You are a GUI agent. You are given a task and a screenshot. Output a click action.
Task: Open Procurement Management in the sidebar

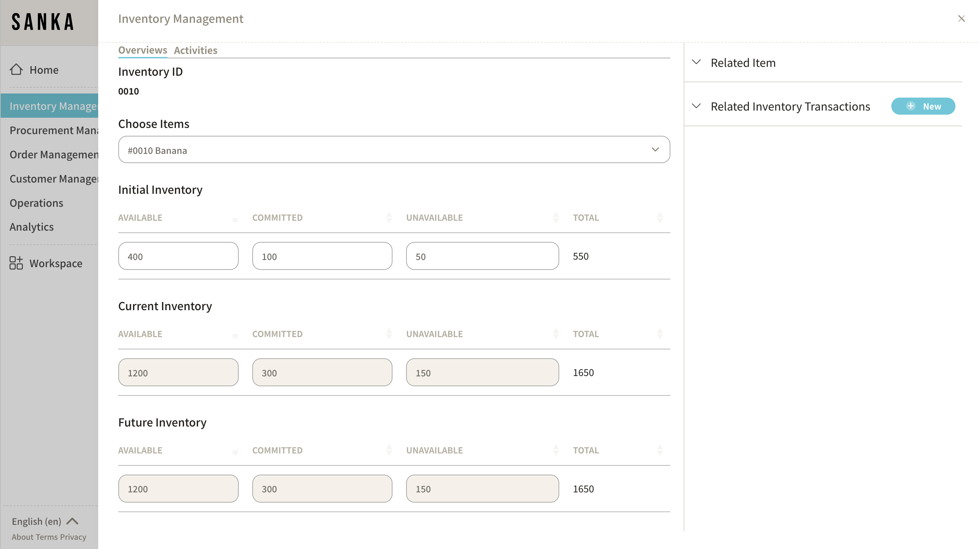[54, 130]
